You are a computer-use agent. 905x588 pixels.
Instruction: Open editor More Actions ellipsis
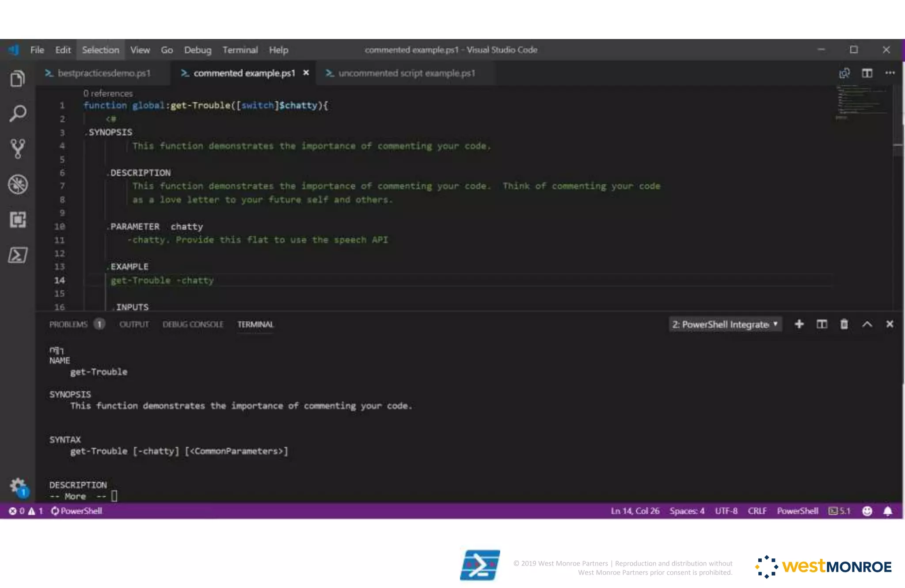890,73
